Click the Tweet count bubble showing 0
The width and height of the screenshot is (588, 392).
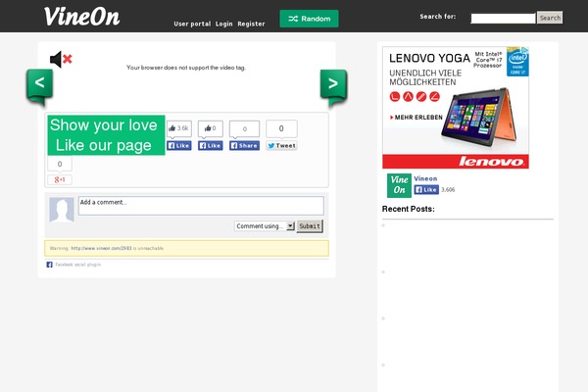pos(281,128)
